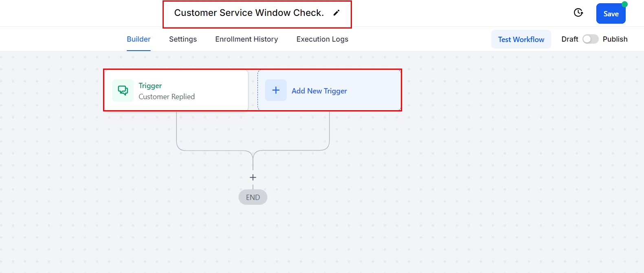This screenshot has height=273, width=644.
Task: Click the blue plus icon for new trigger
Action: (x=276, y=90)
